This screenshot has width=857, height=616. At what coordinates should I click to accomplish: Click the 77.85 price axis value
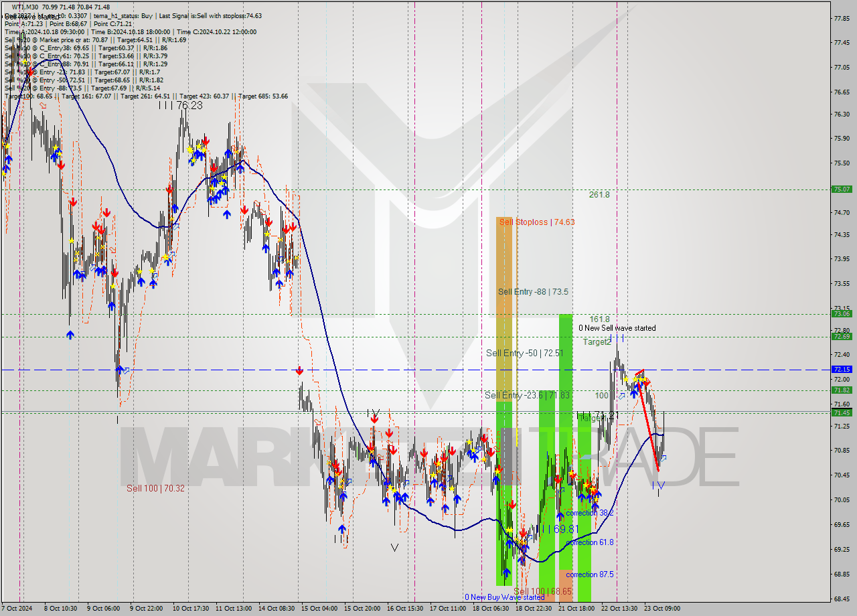[x=842, y=18]
